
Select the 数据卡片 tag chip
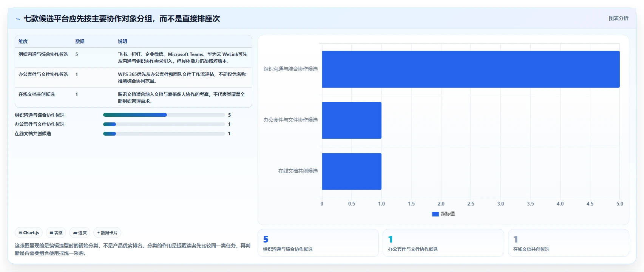point(107,233)
